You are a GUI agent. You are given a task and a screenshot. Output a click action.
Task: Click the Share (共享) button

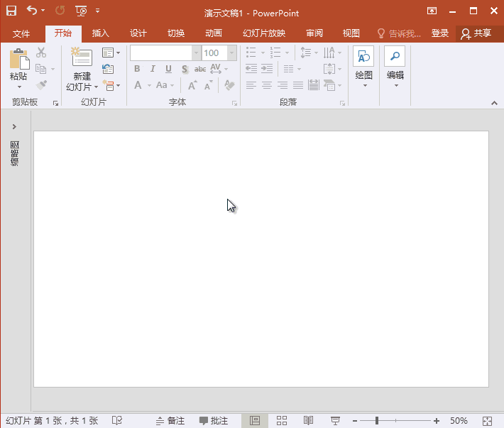tap(476, 33)
